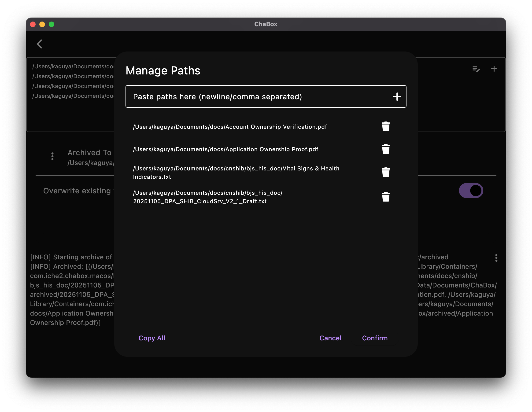The image size is (532, 412).
Task: Select the Vital Signs & Health Indicators.txt path
Action: point(236,172)
